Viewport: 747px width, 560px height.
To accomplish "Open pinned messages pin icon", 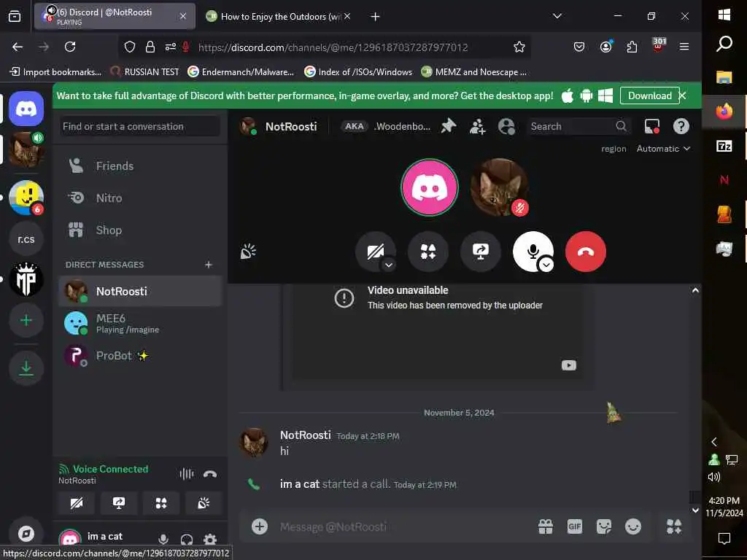I will click(x=449, y=126).
